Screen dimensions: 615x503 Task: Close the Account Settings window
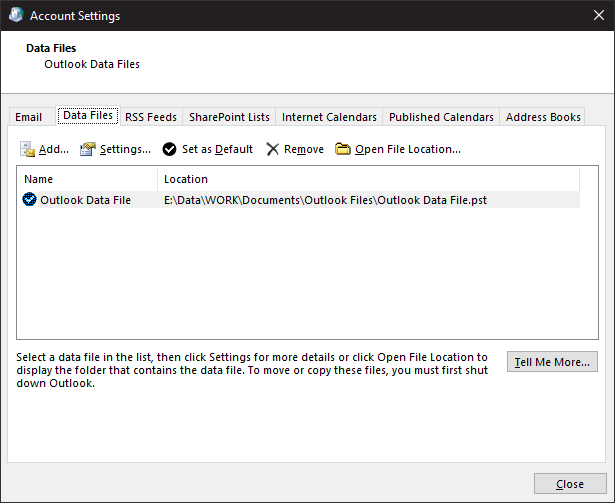pos(599,15)
